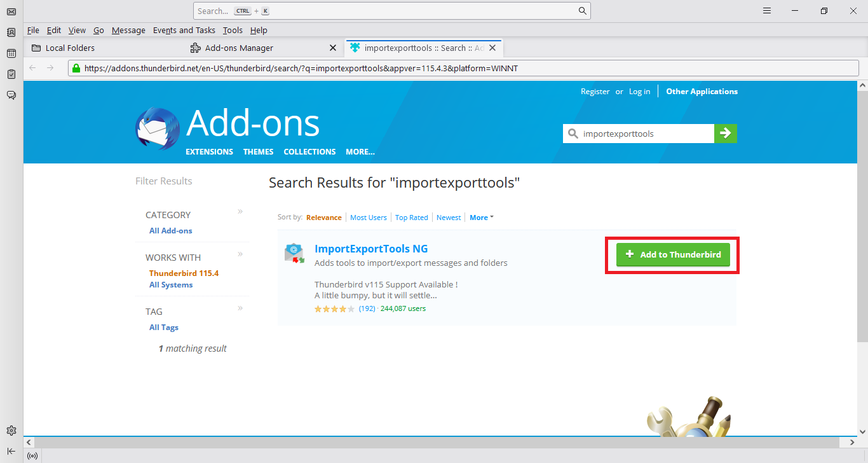The height and width of the screenshot is (463, 868).
Task: Sort results by Most Users
Action: (369, 218)
